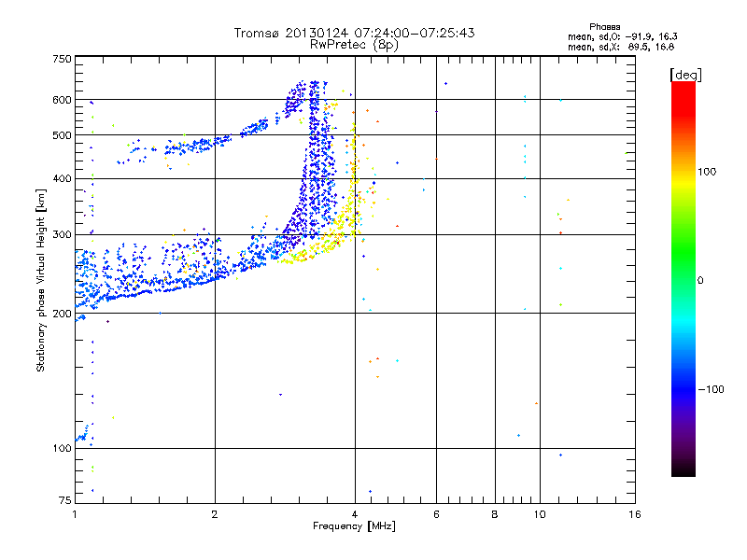The height and width of the screenshot is (560, 747).
Task: Click the colorbar tick label '100'
Action: coord(707,172)
